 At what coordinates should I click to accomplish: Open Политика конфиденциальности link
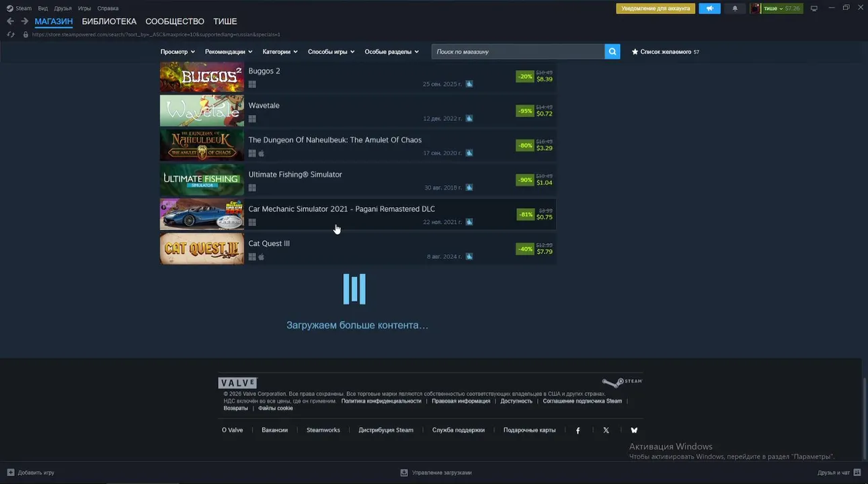pyautogui.click(x=381, y=401)
